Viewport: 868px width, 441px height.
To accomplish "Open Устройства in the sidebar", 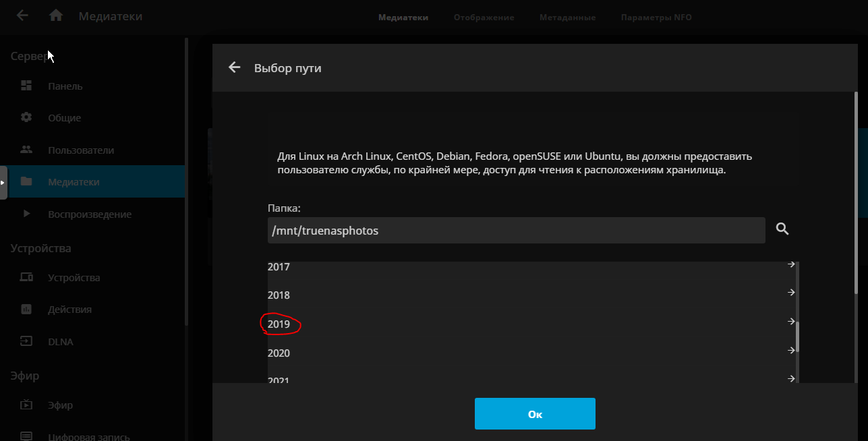I will click(74, 277).
